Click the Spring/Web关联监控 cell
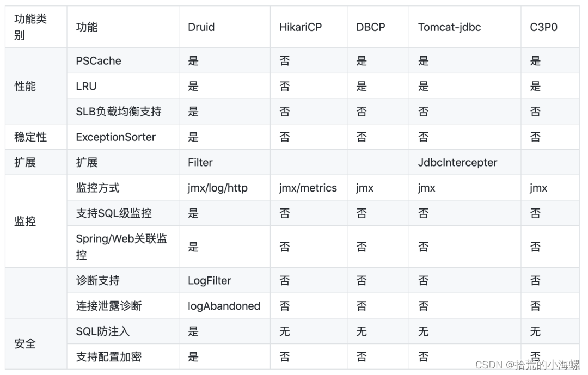This screenshot has height=375, width=588. (123, 247)
